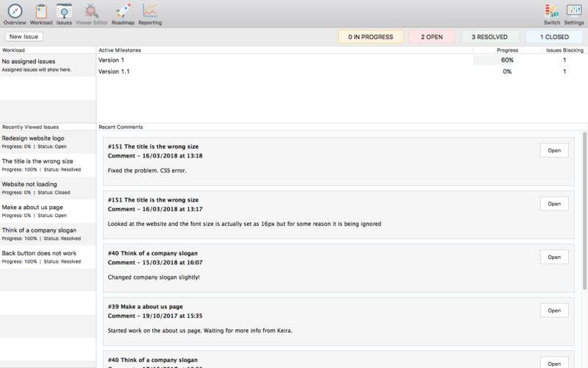Select the Version 1.1 milestone row
588x368 pixels.
pos(342,71)
